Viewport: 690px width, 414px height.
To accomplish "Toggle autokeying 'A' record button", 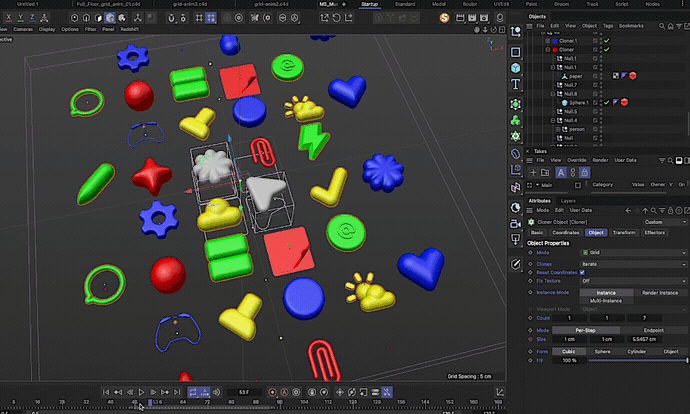I will coord(284,392).
